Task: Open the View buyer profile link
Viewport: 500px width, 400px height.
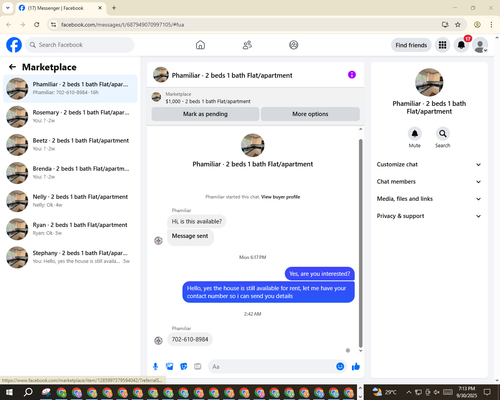Action: tap(280, 197)
